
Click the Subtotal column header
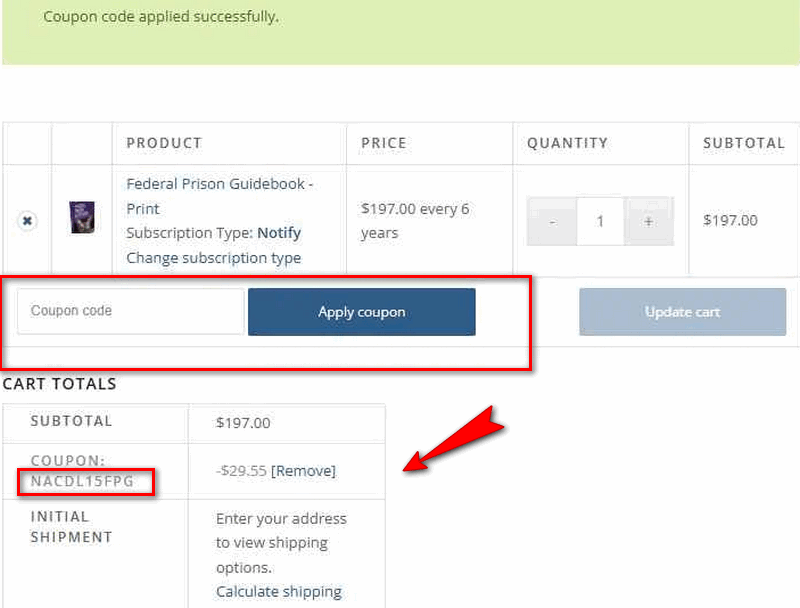coord(743,143)
